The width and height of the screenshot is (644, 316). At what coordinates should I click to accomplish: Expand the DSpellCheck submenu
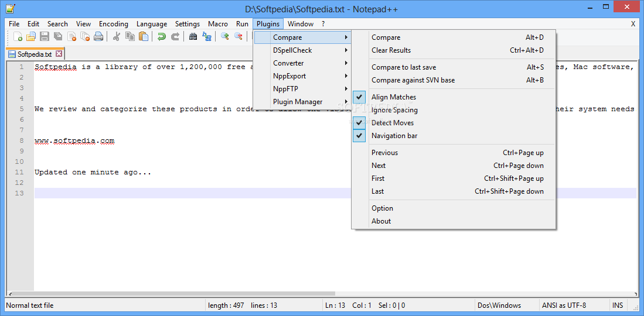(x=302, y=50)
